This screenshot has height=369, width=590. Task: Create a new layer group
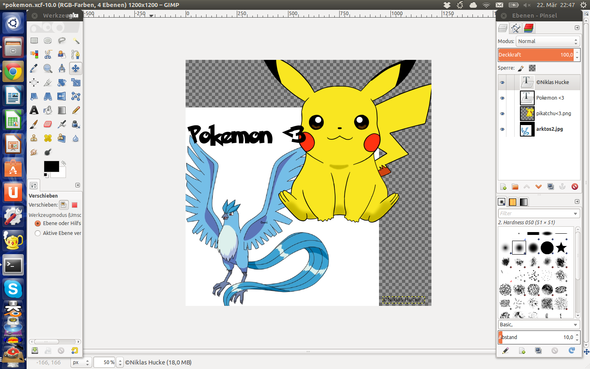515,187
